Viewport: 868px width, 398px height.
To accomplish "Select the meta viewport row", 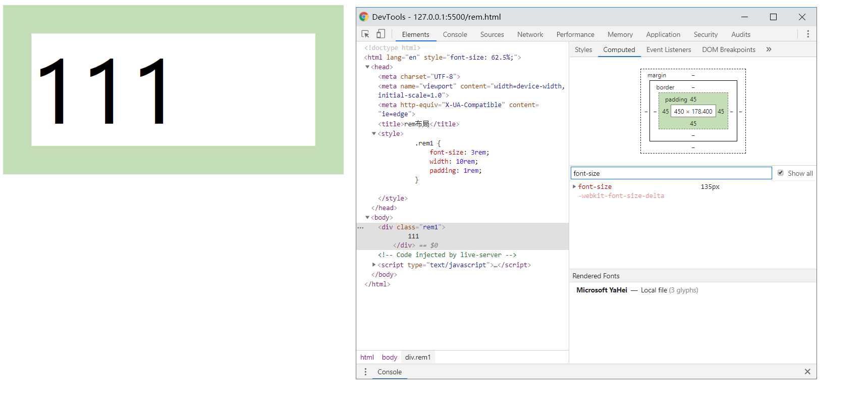I will click(x=471, y=91).
